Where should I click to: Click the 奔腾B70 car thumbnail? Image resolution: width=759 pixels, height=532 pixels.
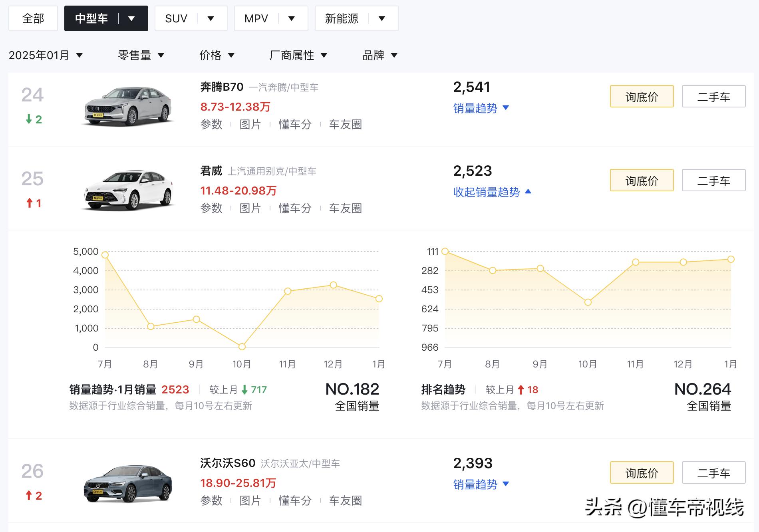(x=128, y=106)
